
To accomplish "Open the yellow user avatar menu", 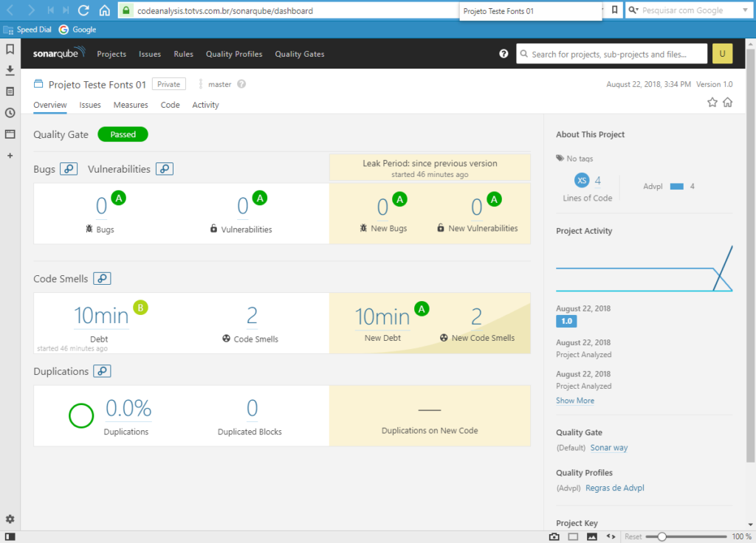I will (x=722, y=53).
